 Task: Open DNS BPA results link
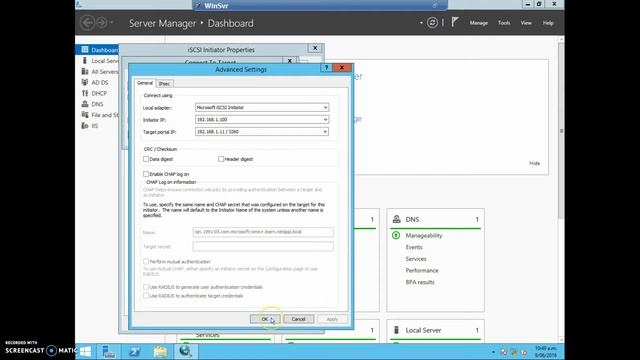tap(420, 282)
